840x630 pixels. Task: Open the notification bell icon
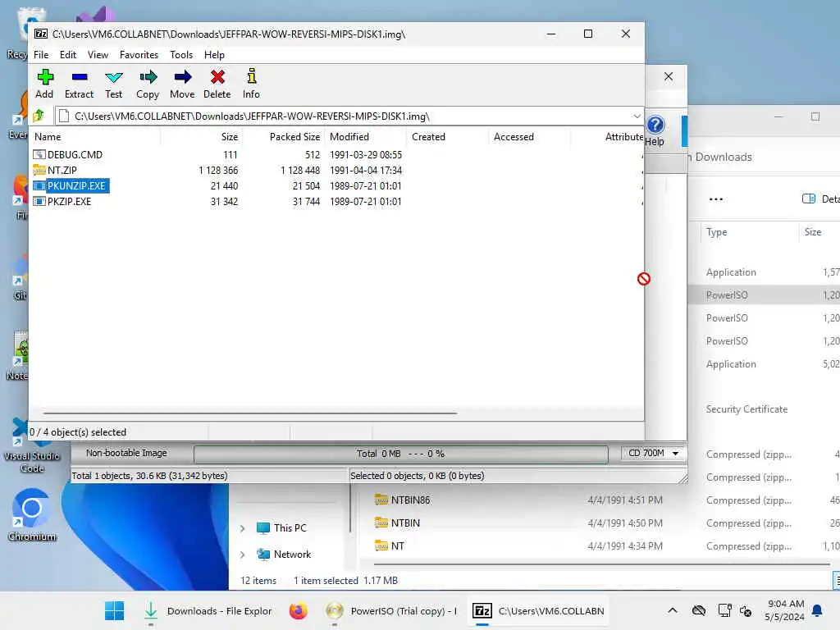[x=818, y=610]
